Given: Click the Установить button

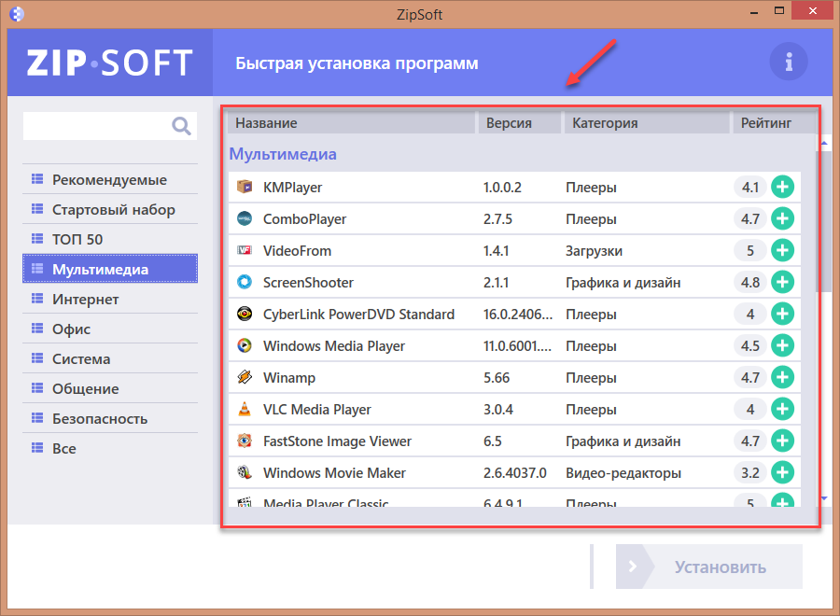Looking at the screenshot, I should click(708, 567).
